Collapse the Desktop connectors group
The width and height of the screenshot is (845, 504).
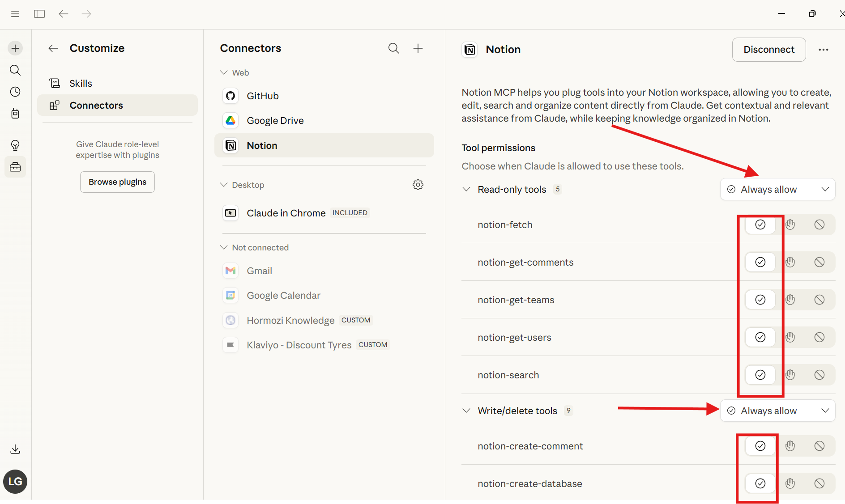(224, 185)
